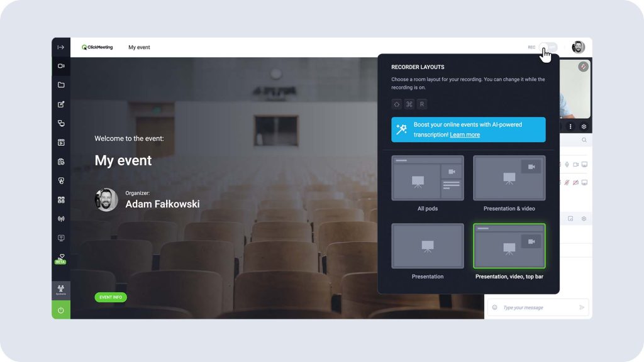Click the ClickMeeting logo
Screen dimensions: 644x362
pos(97,47)
